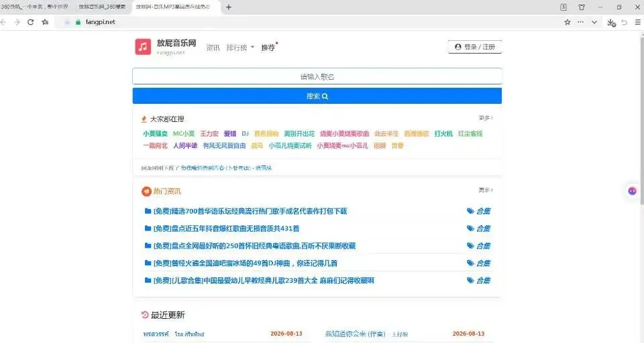This screenshot has width=644, height=343.
Task: Expand the 排行榜 dropdown menu
Action: pos(240,48)
